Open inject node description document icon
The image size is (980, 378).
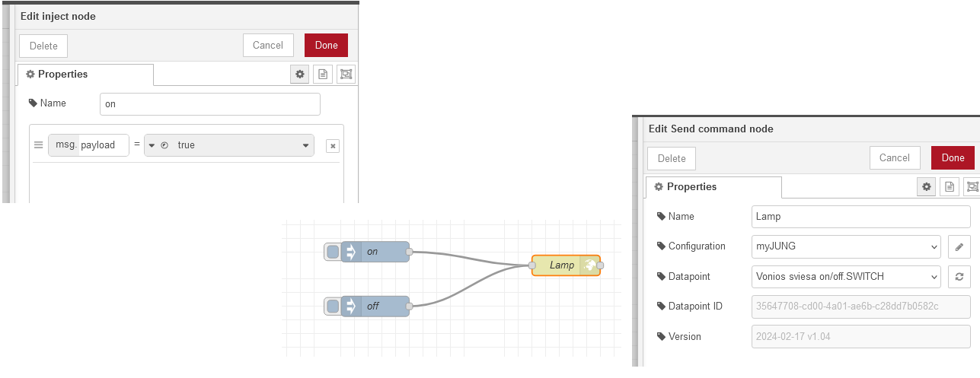[323, 74]
